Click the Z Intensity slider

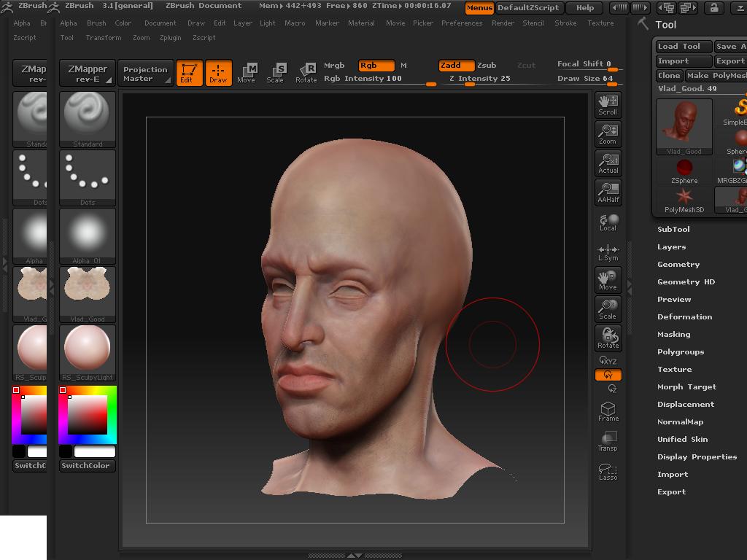479,79
